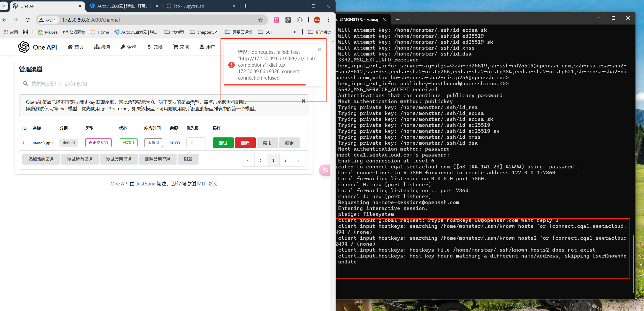
Task: Open the terminal new tab dropdown arrow
Action: (x=407, y=19)
